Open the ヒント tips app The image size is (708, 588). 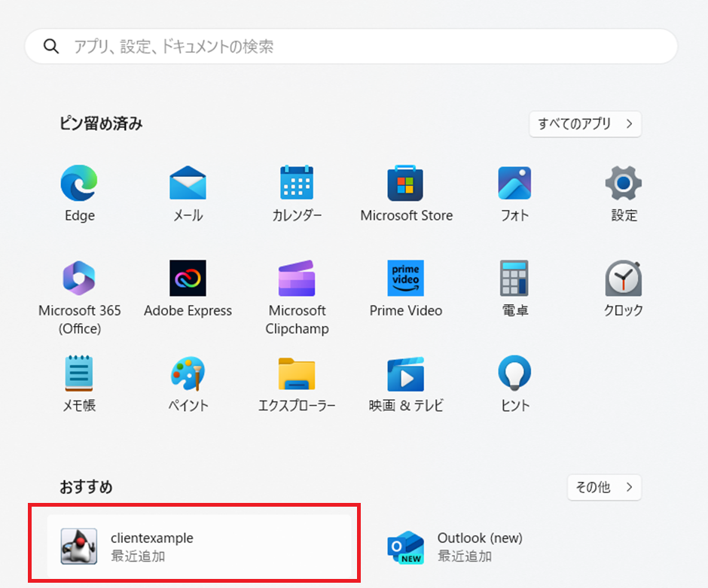[514, 373]
